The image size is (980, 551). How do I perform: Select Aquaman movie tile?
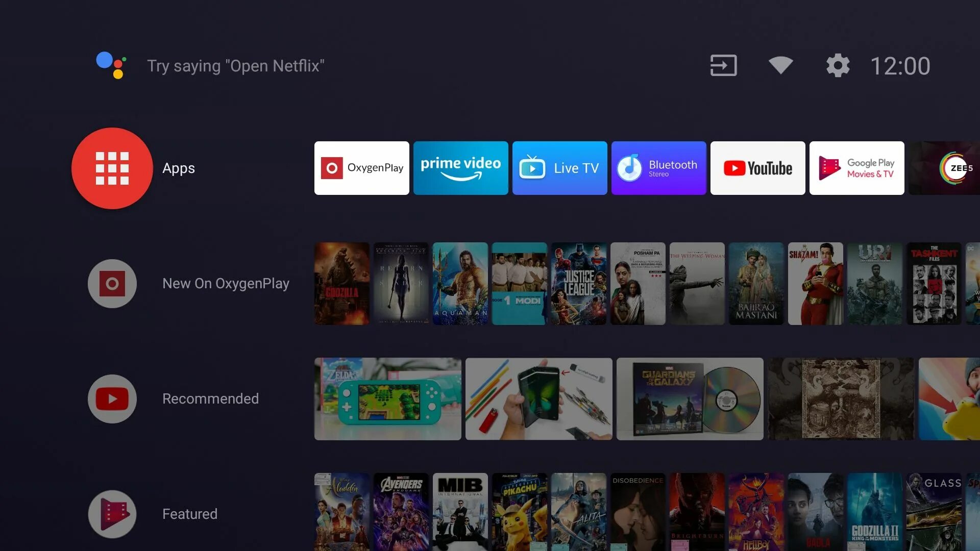(x=460, y=283)
